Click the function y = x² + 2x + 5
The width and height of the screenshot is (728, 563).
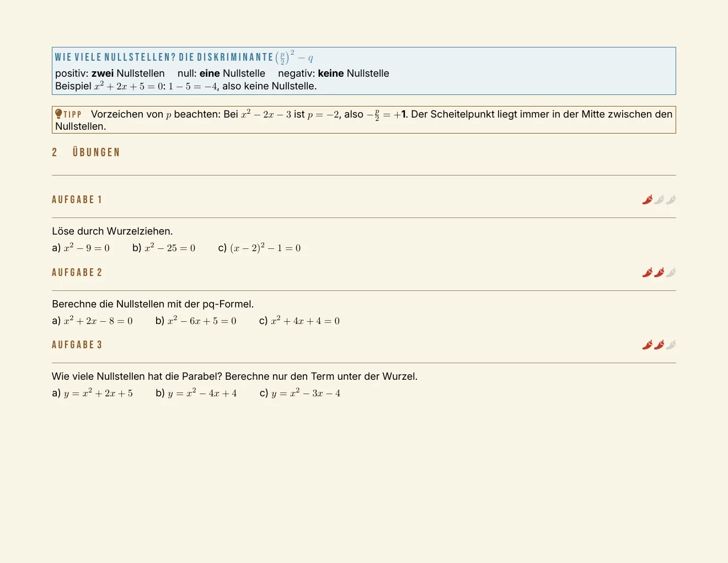pyautogui.click(x=98, y=394)
